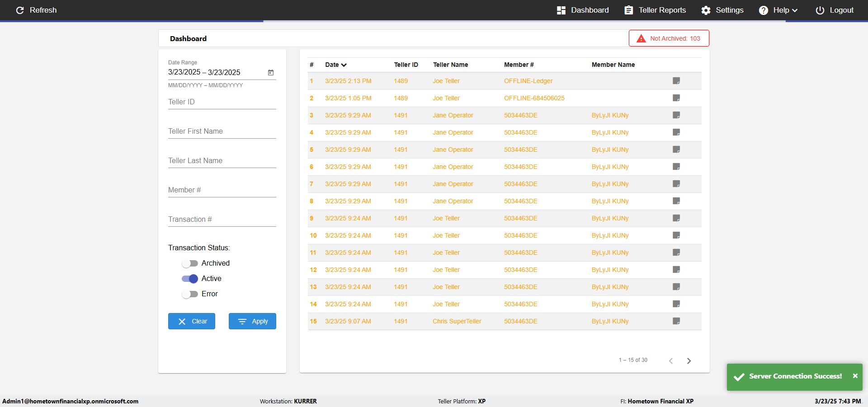This screenshot has width=868, height=407.
Task: Click the Member Name column header
Action: click(x=613, y=65)
